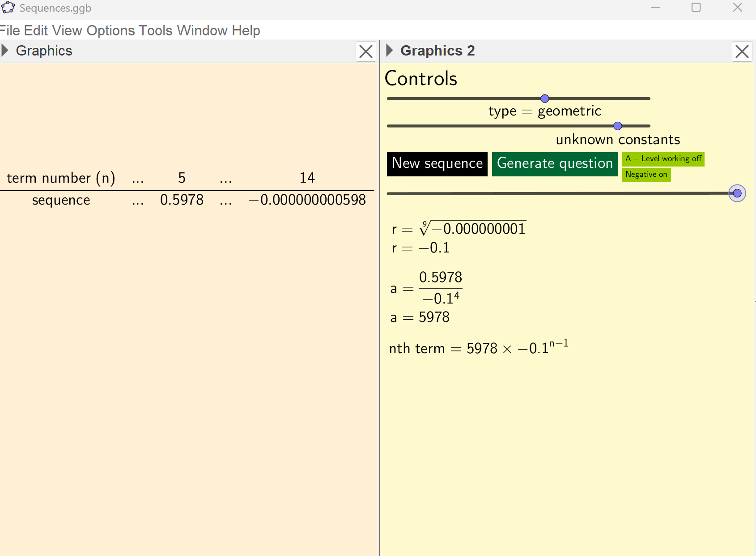The width and height of the screenshot is (756, 556).
Task: Select the unknown constants slider handle
Action: point(617,126)
